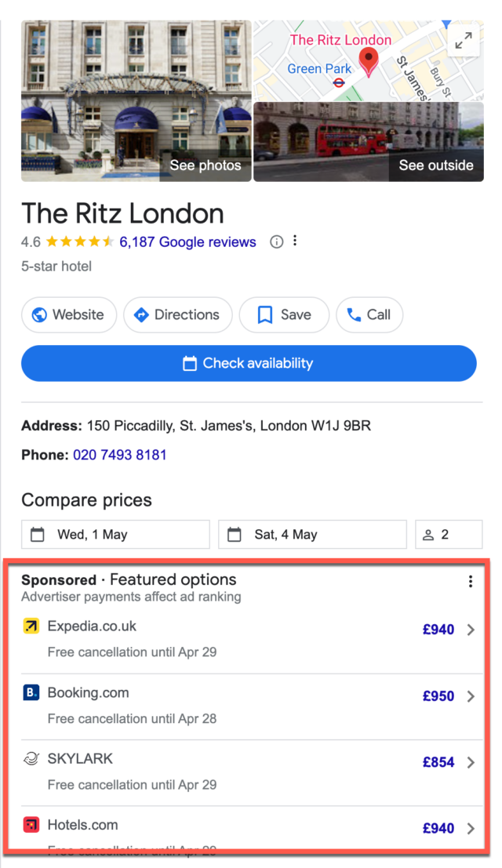Click the Booking.com logo icon
Image resolution: width=502 pixels, height=868 pixels.
[x=29, y=693]
